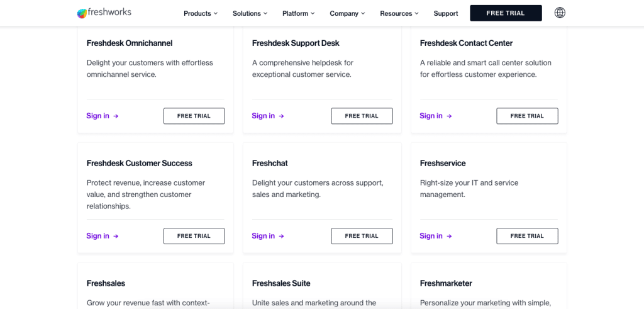
Task: Open the globe language selector
Action: tap(560, 13)
